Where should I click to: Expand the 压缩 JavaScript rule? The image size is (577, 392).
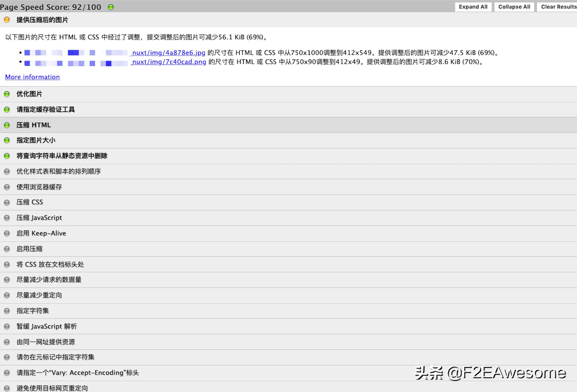(x=39, y=218)
